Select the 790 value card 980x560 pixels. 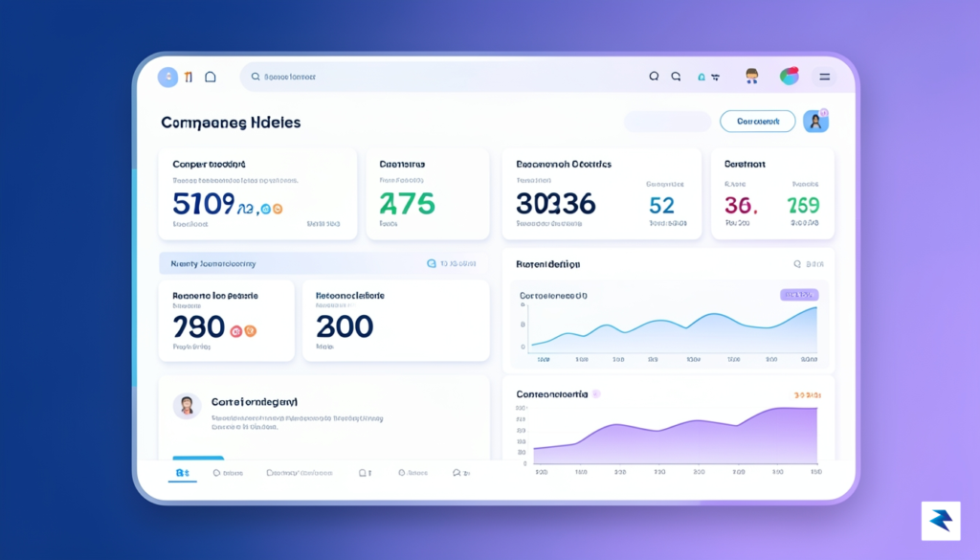point(226,321)
